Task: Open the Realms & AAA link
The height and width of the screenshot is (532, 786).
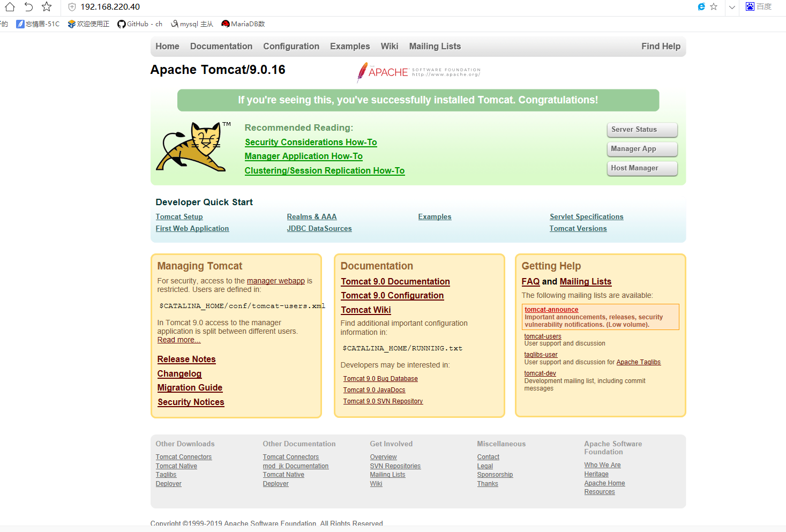Action: coord(312,217)
